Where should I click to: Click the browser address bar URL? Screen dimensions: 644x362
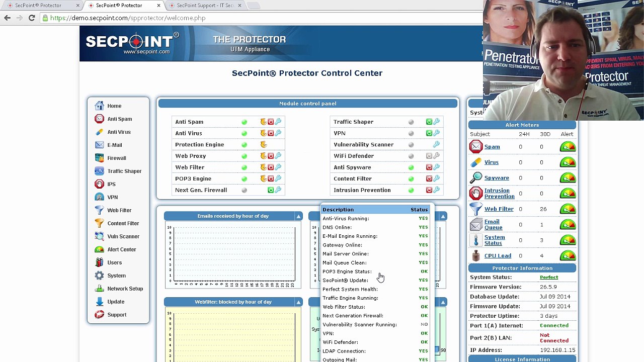[128, 18]
